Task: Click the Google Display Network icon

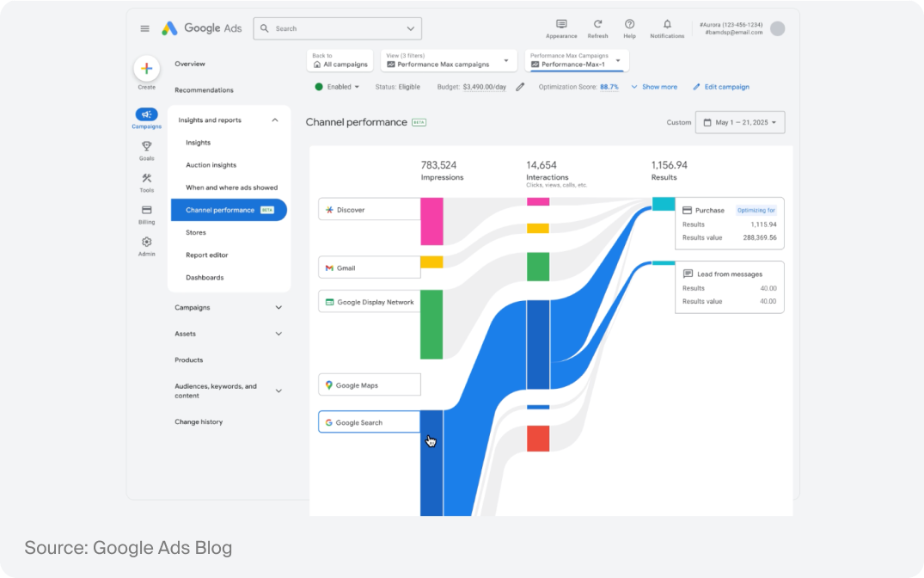Action: tap(330, 302)
